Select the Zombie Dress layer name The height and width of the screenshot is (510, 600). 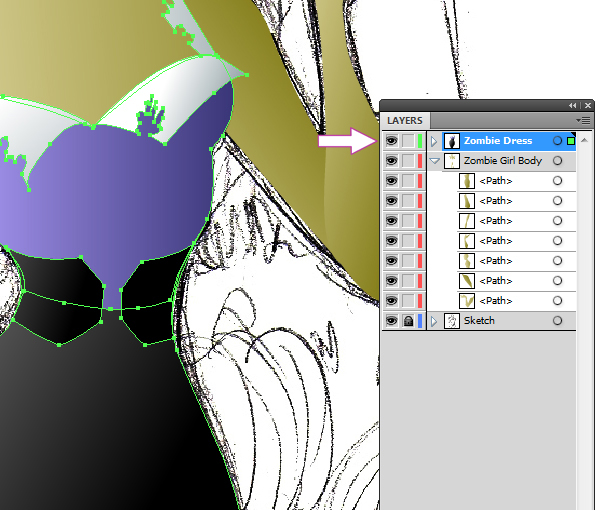click(498, 141)
